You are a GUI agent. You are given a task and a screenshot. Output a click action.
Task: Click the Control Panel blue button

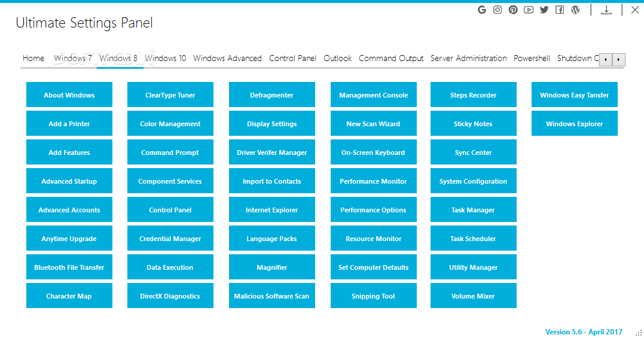click(170, 210)
